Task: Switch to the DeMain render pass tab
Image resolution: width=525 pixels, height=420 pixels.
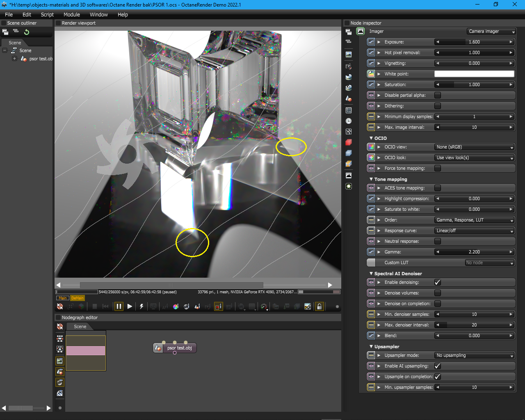Action: click(x=77, y=298)
